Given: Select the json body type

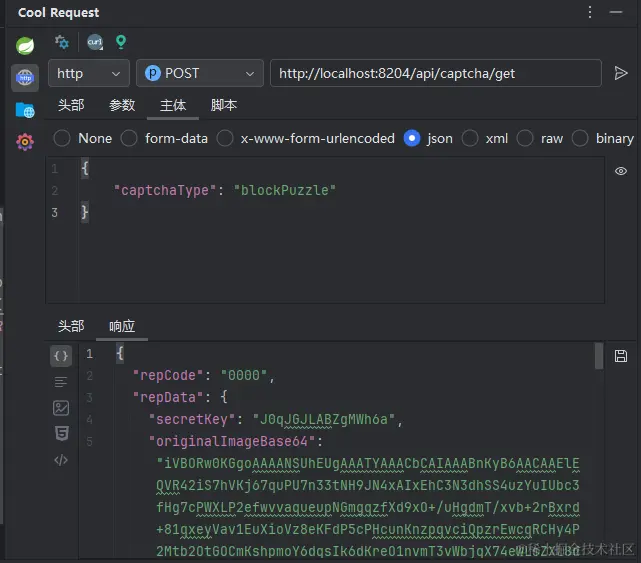Looking at the screenshot, I should (x=428, y=138).
